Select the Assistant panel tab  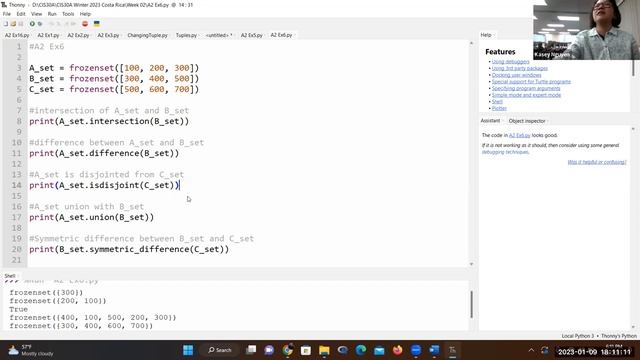tap(490, 121)
